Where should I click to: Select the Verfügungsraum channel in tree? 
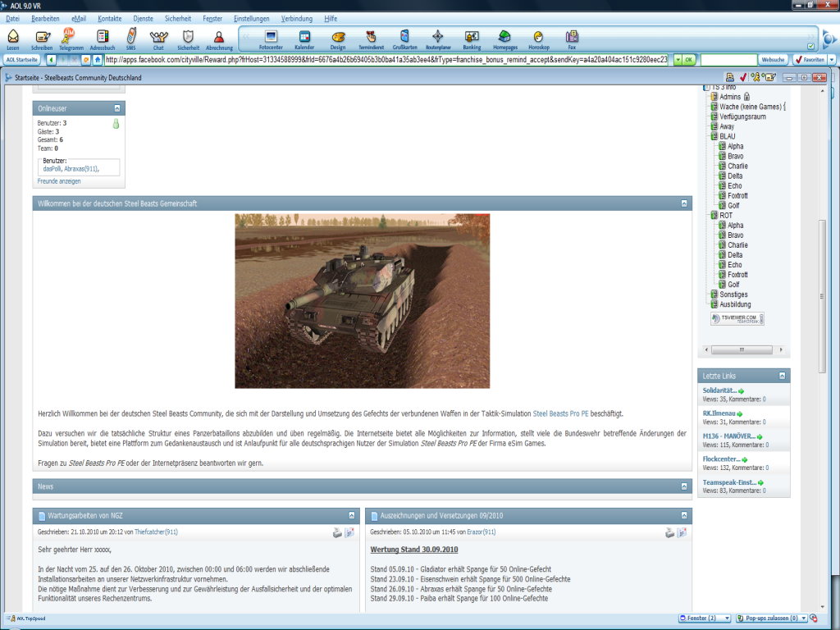[x=742, y=116]
